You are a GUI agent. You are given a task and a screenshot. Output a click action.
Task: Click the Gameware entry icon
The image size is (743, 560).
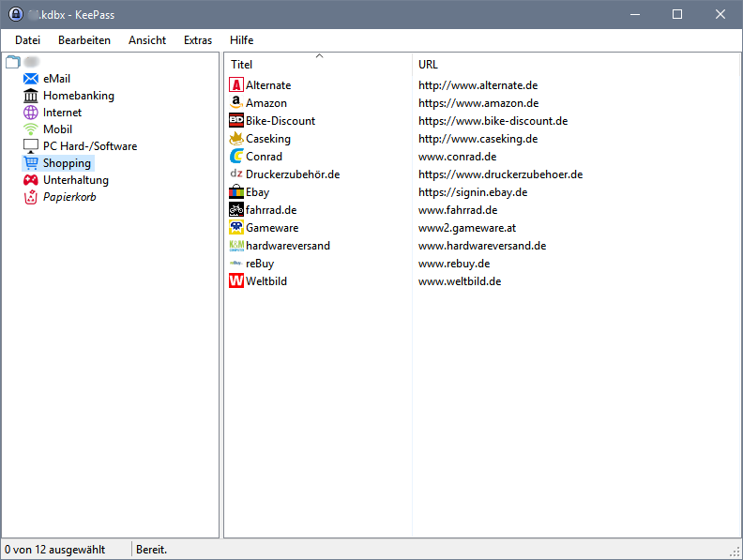236,227
